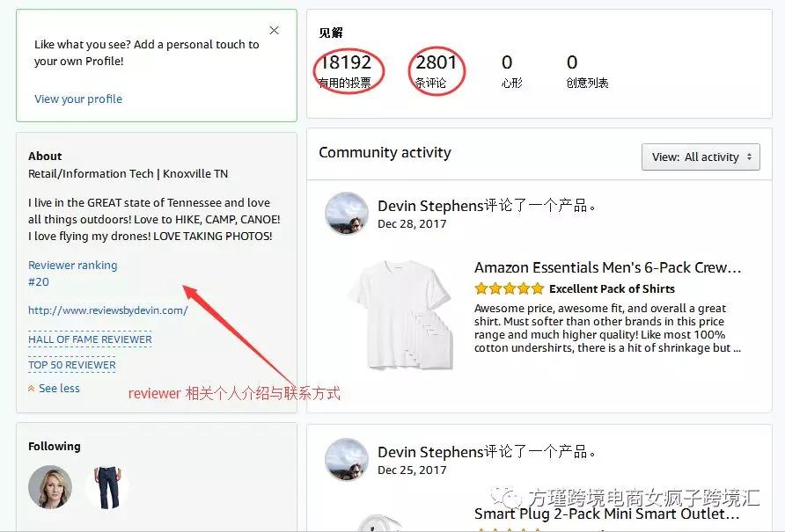Click the Community activity heading
This screenshot has width=785, height=532.
[x=385, y=152]
